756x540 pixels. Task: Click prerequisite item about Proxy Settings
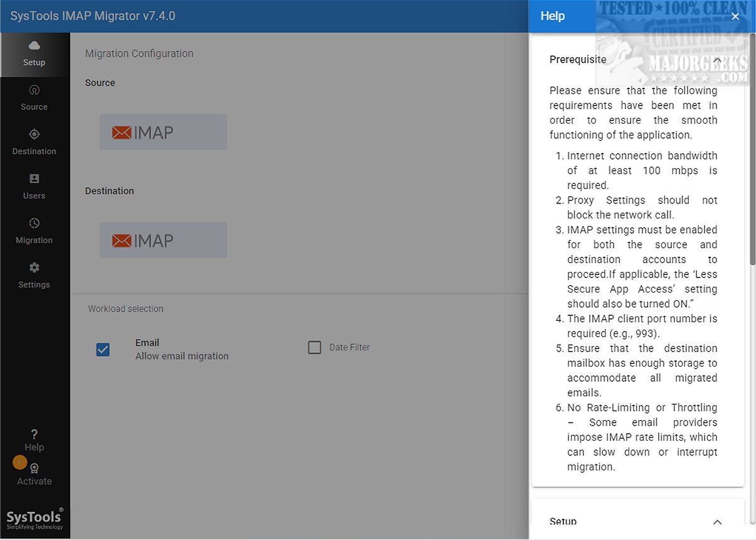[x=642, y=208]
